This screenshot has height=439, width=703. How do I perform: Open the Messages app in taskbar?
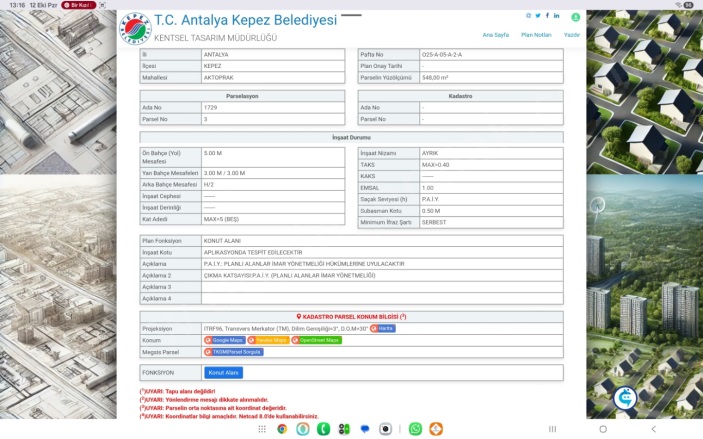click(366, 429)
